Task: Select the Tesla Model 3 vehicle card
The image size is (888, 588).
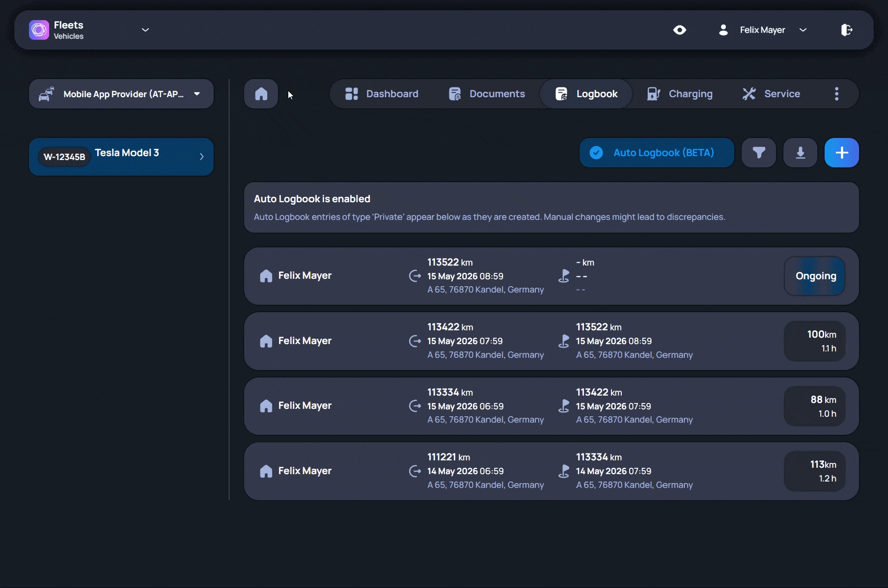Action: pyautogui.click(x=121, y=157)
